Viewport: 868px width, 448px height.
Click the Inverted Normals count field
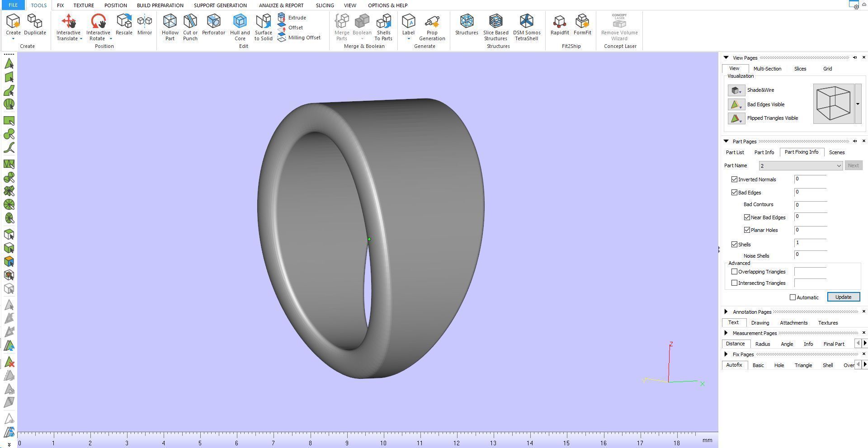pyautogui.click(x=810, y=179)
